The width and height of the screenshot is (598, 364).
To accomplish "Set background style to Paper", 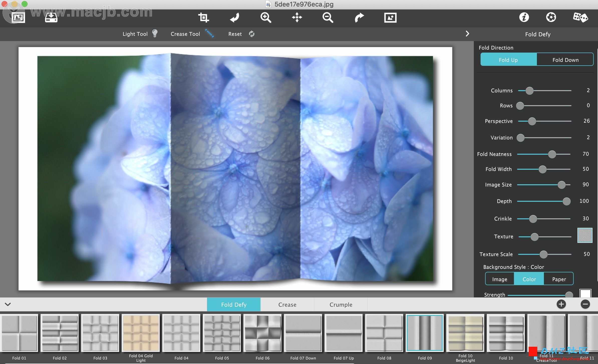I will 559,279.
